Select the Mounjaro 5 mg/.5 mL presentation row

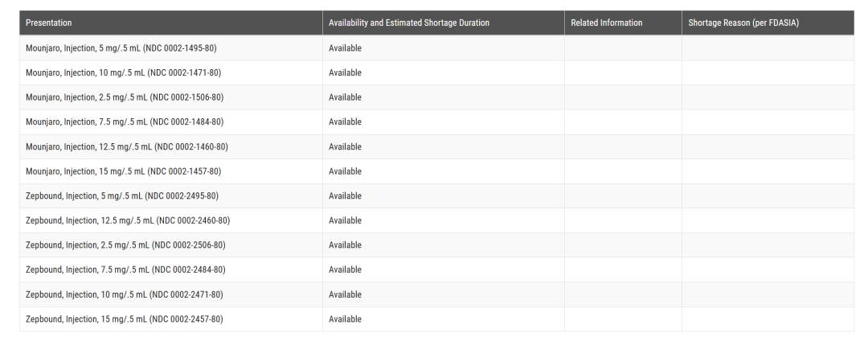coord(121,48)
